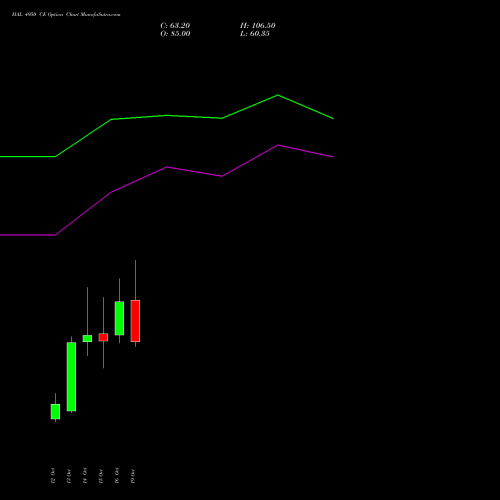Click the peak of the purple line

tap(278, 145)
